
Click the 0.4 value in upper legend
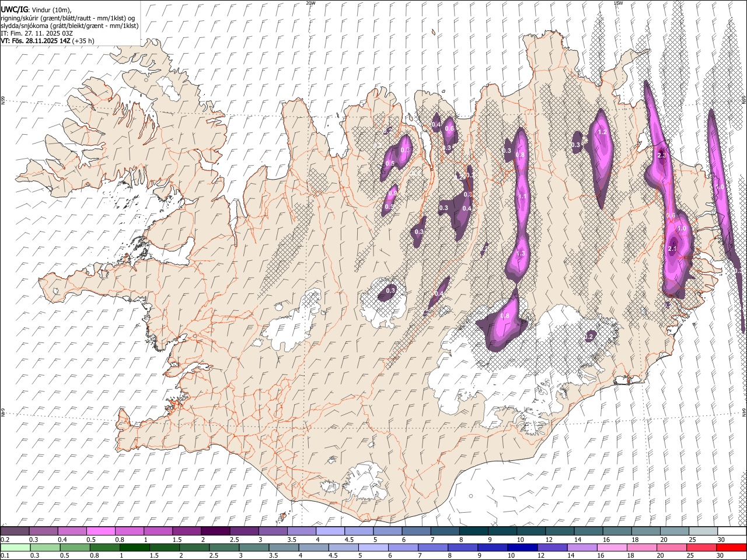(62, 540)
